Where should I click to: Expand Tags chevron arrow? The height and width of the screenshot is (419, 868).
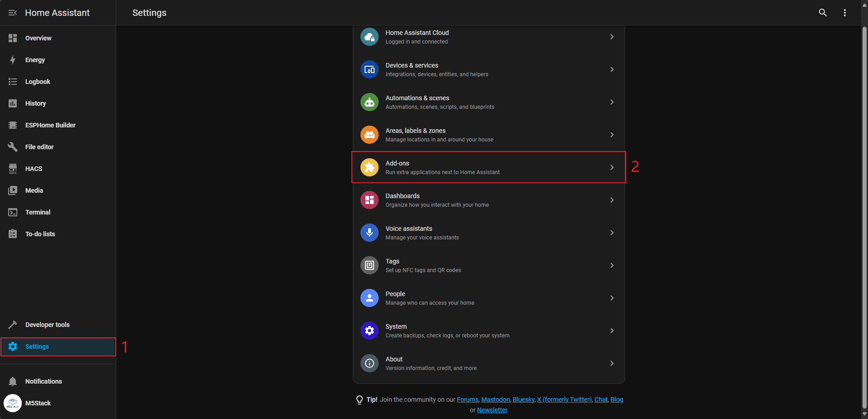pos(612,265)
